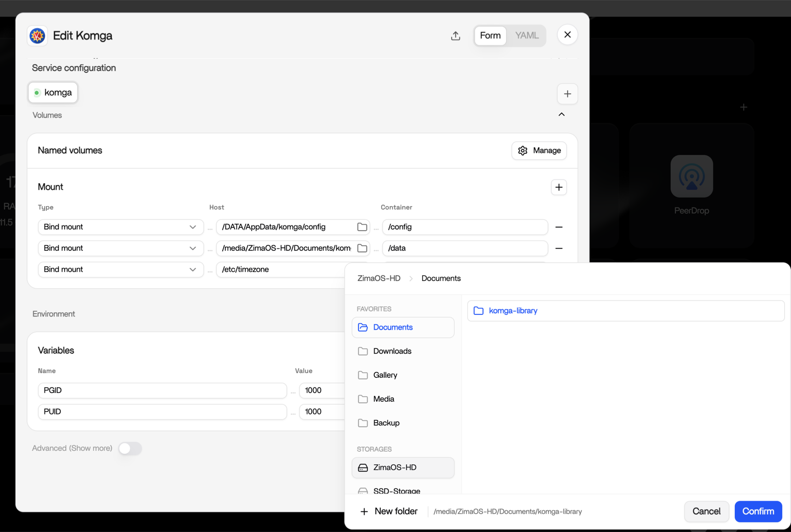Browse folder for /DATA/AppData/komga/config host path
791x532 pixels.
click(x=362, y=227)
